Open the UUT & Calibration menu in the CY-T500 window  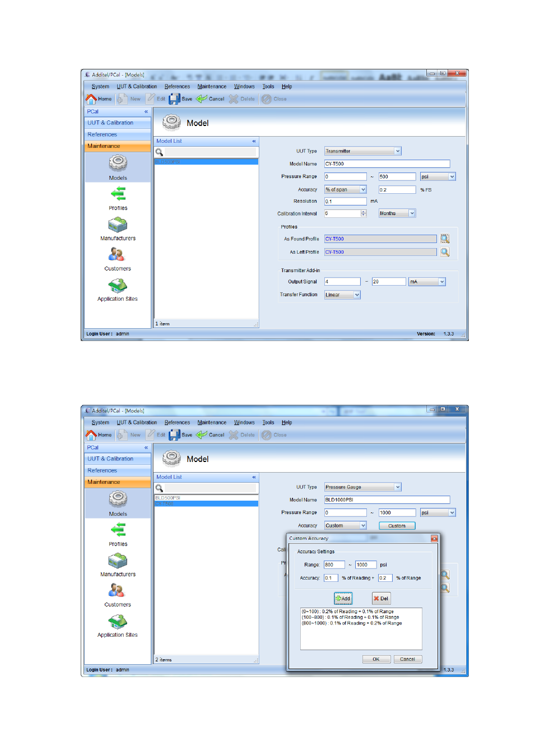click(x=137, y=86)
